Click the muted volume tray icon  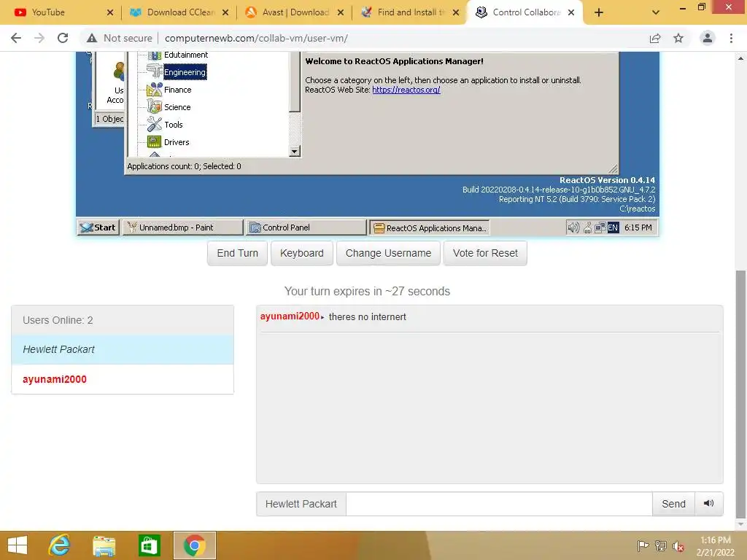678,546
